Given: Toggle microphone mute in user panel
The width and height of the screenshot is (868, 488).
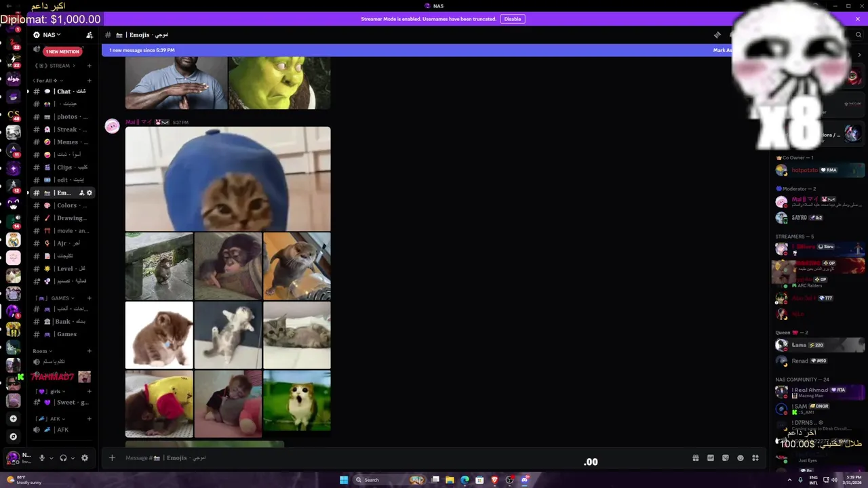Looking at the screenshot, I should [x=42, y=457].
